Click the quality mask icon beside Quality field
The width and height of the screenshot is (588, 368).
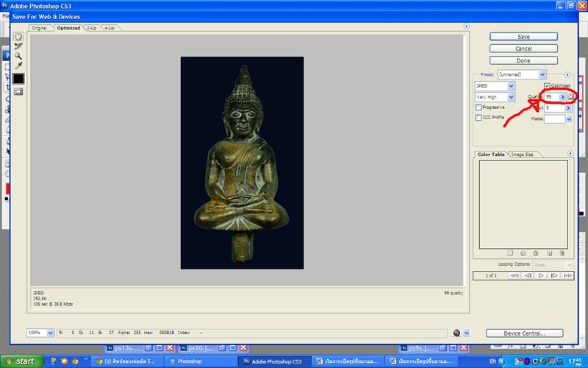point(570,96)
